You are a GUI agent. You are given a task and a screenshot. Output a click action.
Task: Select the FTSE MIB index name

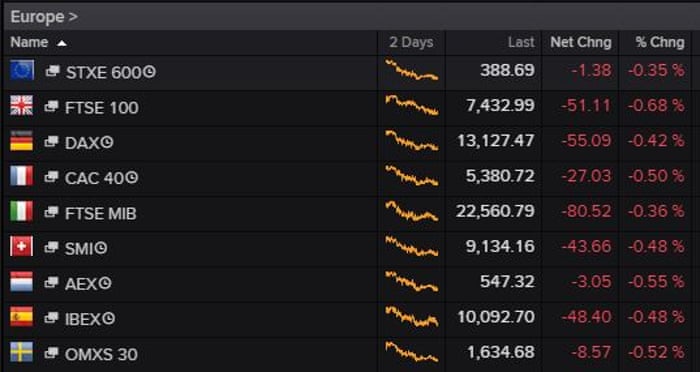pyautogui.click(x=101, y=213)
